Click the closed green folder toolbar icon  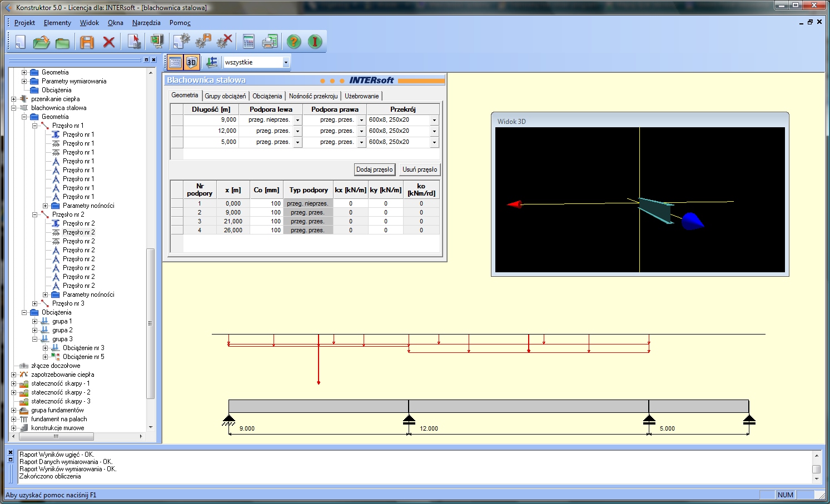62,42
